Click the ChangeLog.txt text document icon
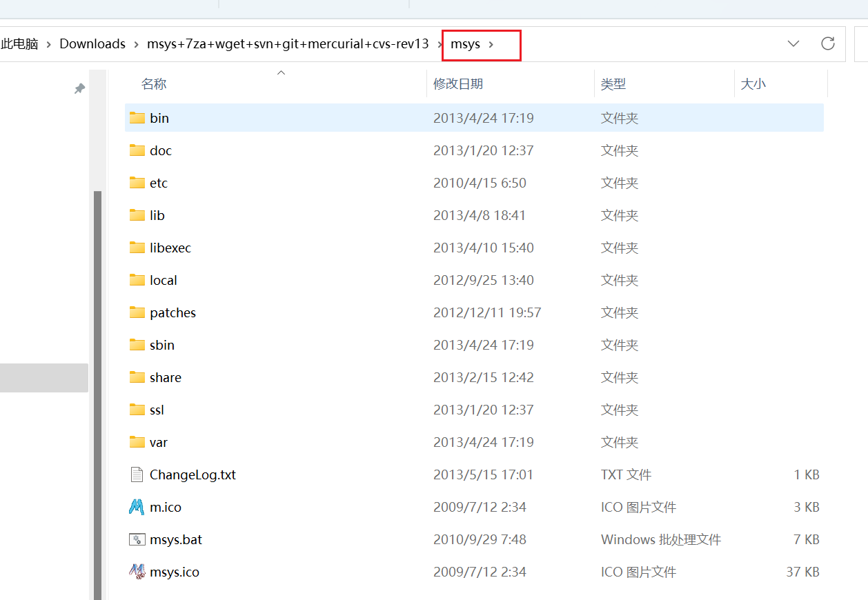The image size is (868, 600). tap(136, 474)
